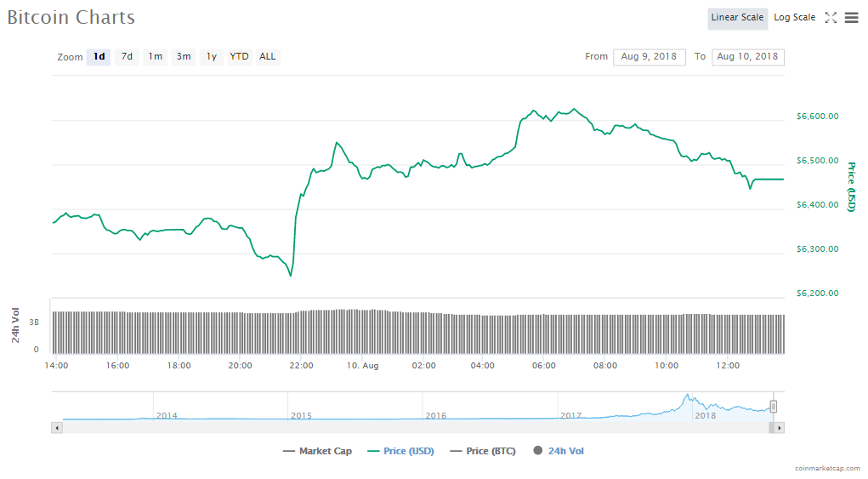Toggle the 24h Vol legend dot
Screen dimensions: 868x479
pyautogui.click(x=537, y=451)
